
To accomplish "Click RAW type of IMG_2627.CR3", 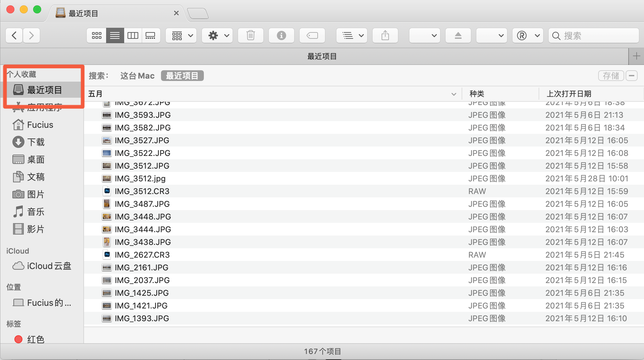I will [477, 255].
